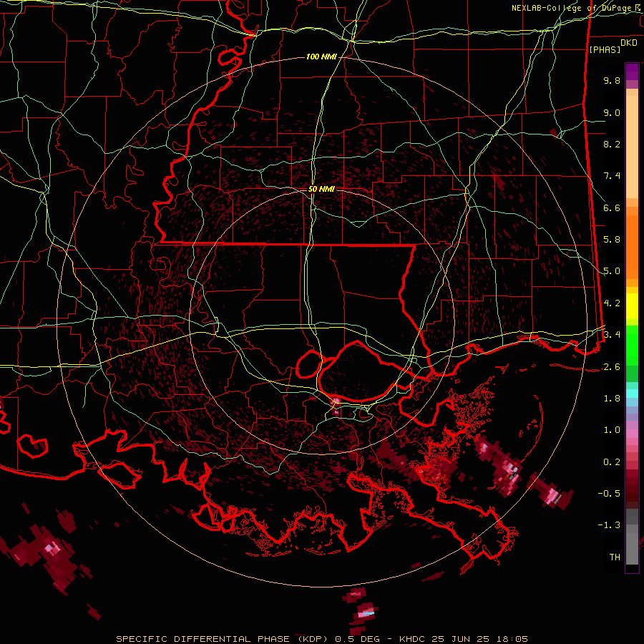Click the 3.4 value on color scale
Screen dimensions: 644x644
[612, 335]
